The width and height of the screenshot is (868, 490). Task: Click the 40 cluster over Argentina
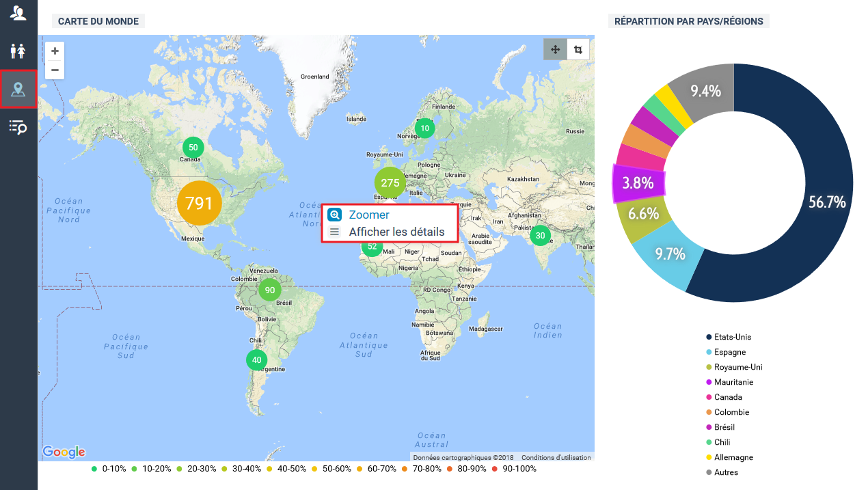tap(257, 360)
